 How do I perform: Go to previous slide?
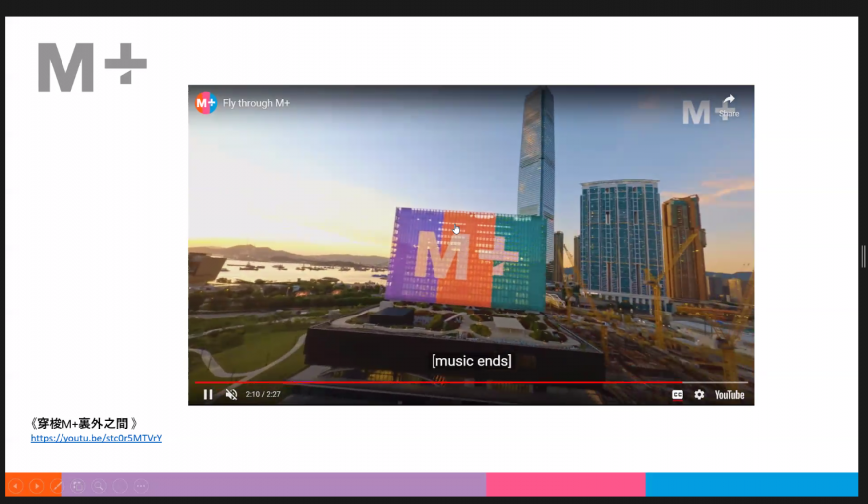[16, 486]
